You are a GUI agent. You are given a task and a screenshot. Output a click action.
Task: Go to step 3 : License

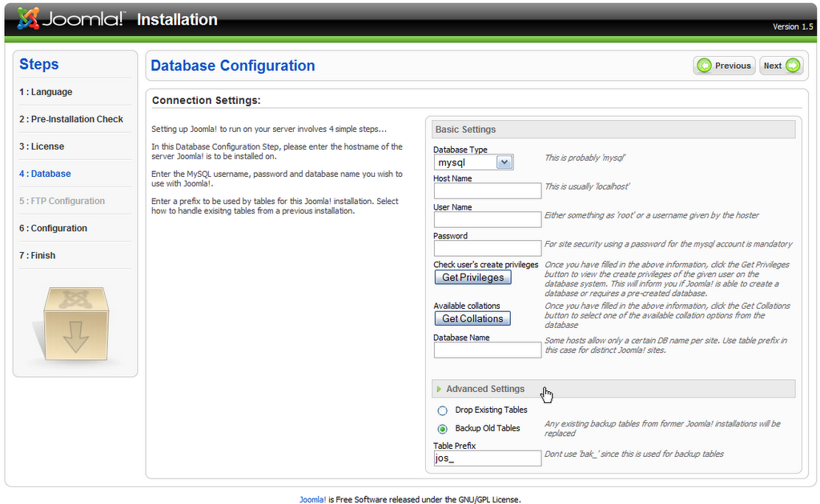pyautogui.click(x=42, y=146)
